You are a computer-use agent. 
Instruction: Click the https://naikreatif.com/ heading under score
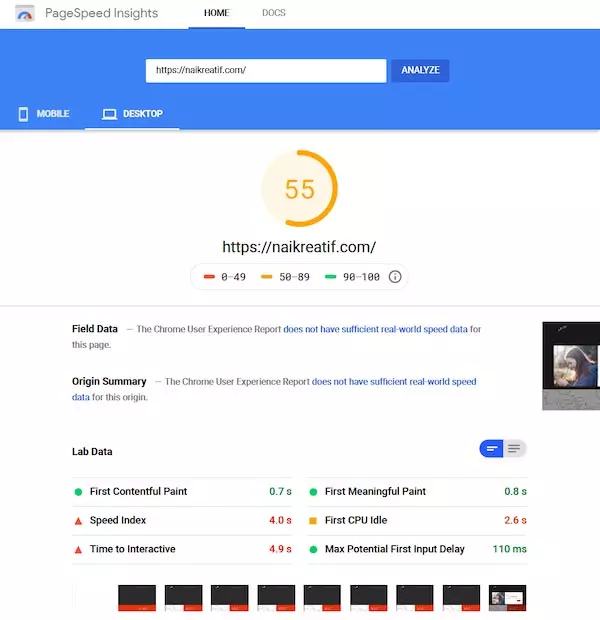(299, 247)
